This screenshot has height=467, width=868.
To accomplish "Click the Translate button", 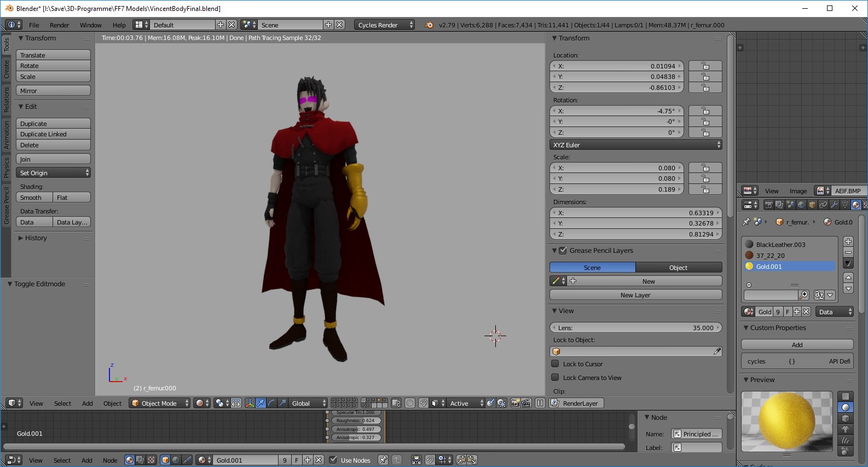I will tap(53, 55).
